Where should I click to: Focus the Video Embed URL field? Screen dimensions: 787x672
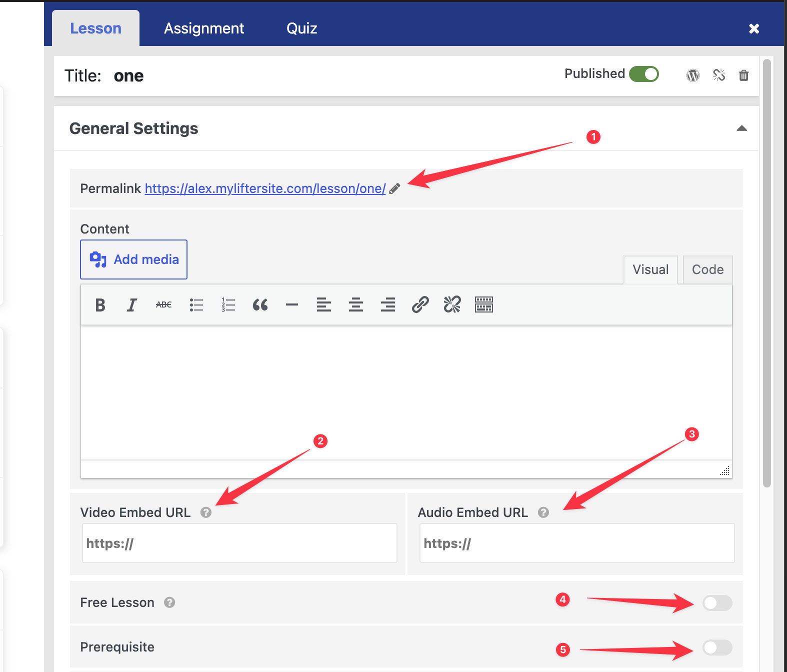point(239,543)
